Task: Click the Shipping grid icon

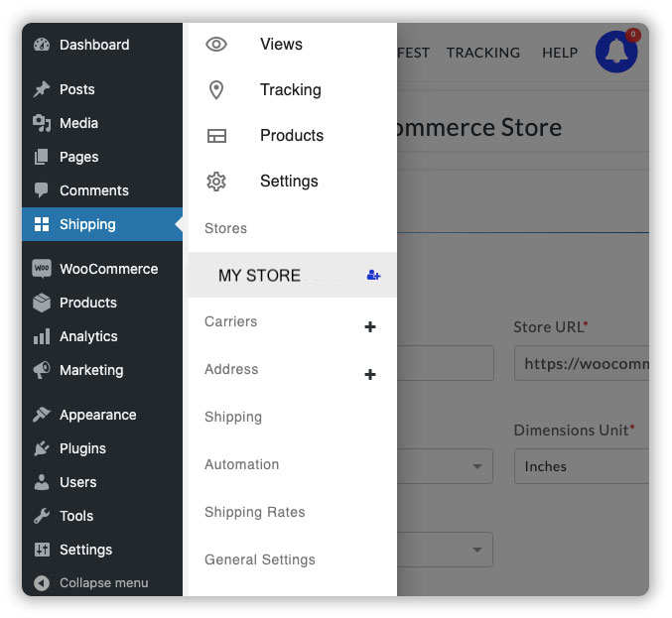Action: [x=42, y=224]
